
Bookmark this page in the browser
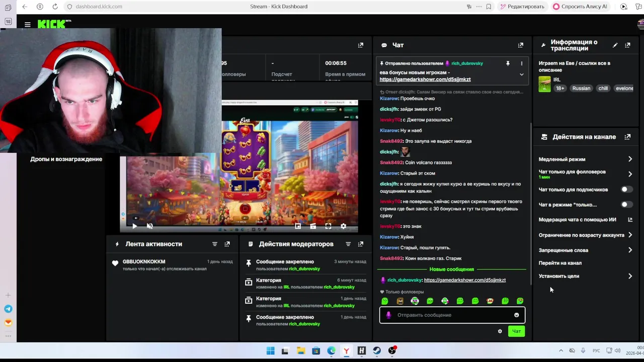point(489,7)
